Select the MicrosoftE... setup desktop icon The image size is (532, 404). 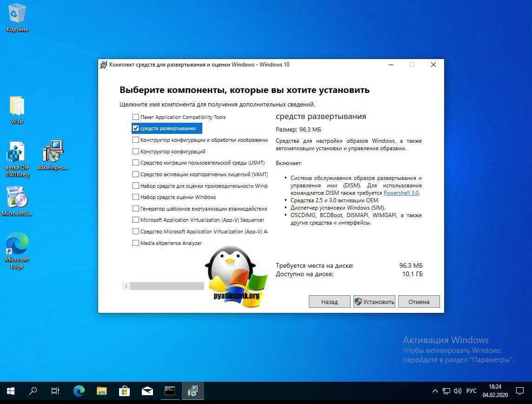point(17,201)
